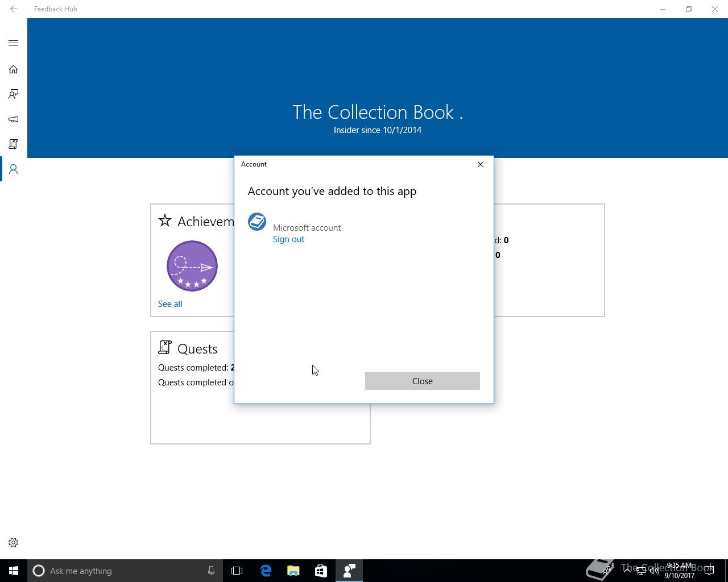Minimize the Feedback Hub window
Screen dimensions: 728x582
coord(663,9)
